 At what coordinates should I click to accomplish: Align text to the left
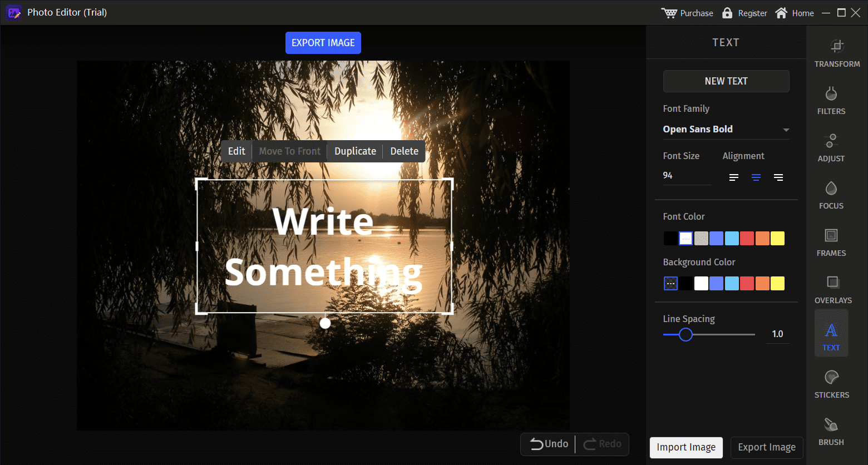pyautogui.click(x=734, y=177)
